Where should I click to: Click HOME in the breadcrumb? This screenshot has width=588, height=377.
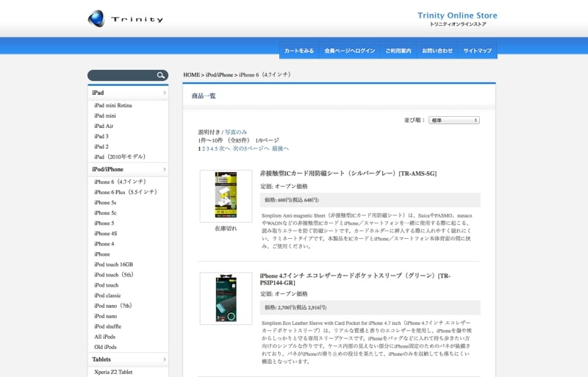tap(191, 75)
